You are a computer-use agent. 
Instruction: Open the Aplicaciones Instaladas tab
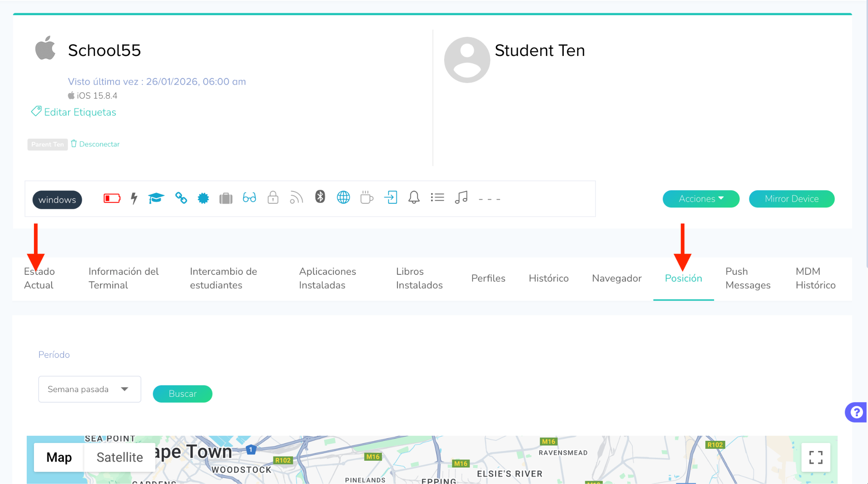coord(327,278)
